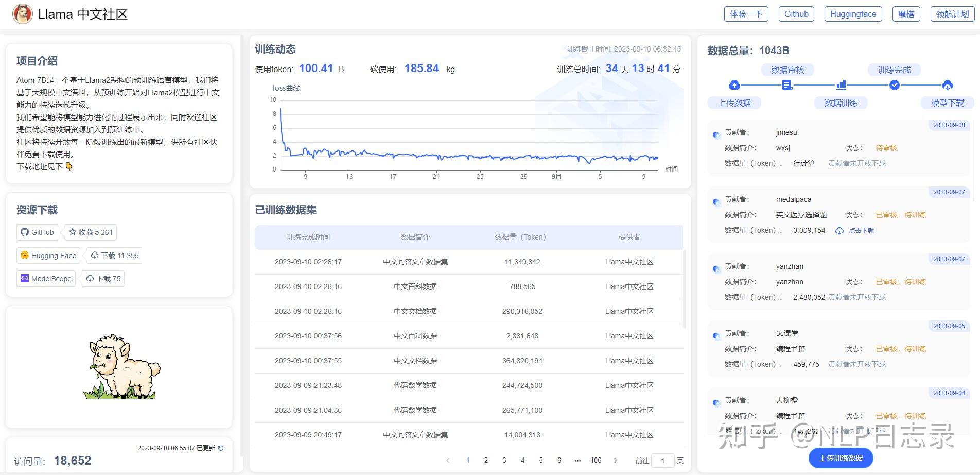Click the 体验一下 button in header
This screenshot has width=980, height=475.
[x=746, y=14]
